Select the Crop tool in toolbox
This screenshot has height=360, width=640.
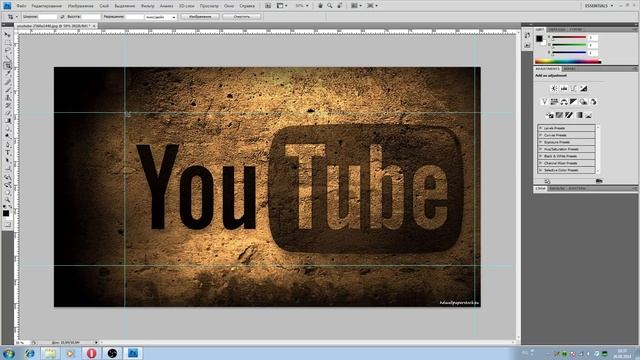(7, 66)
